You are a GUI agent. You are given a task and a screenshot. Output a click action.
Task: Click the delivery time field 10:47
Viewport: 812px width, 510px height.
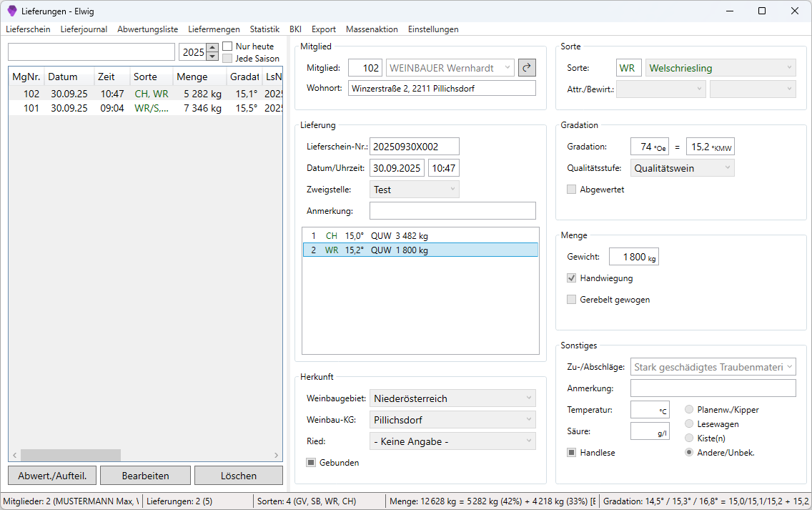coord(444,168)
